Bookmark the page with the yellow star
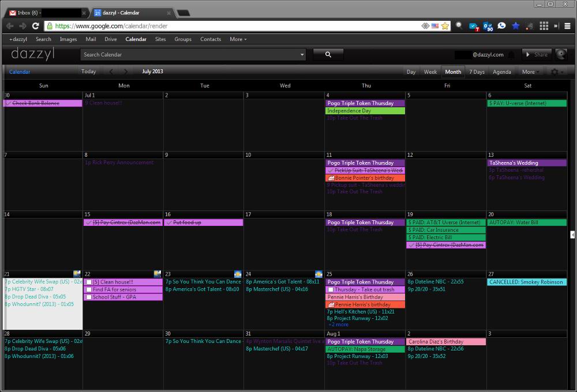Screen dimensions: 577x392 click(x=445, y=26)
